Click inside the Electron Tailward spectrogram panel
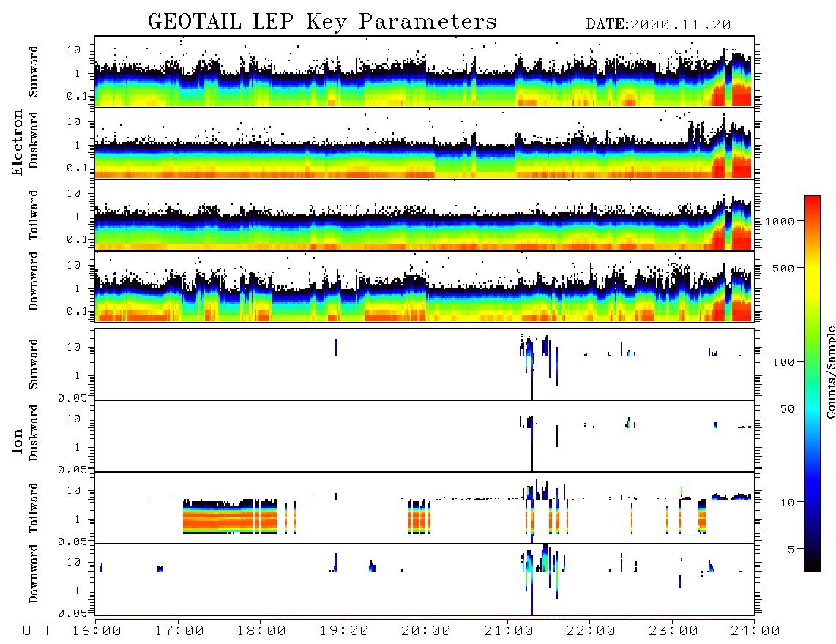Screen dimensions: 836x644 tap(425, 215)
